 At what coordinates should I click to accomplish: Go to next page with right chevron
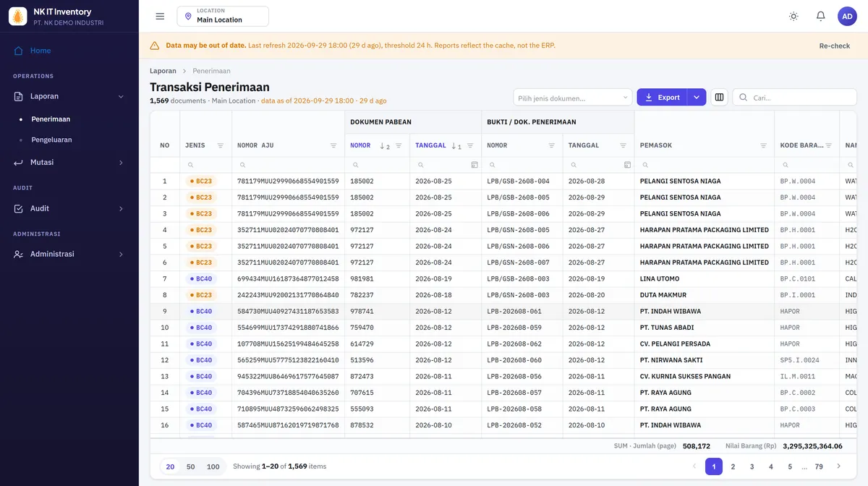click(x=838, y=466)
